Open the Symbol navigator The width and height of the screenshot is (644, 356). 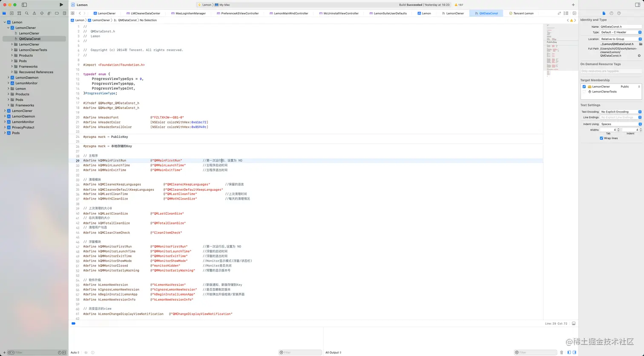(x=19, y=13)
